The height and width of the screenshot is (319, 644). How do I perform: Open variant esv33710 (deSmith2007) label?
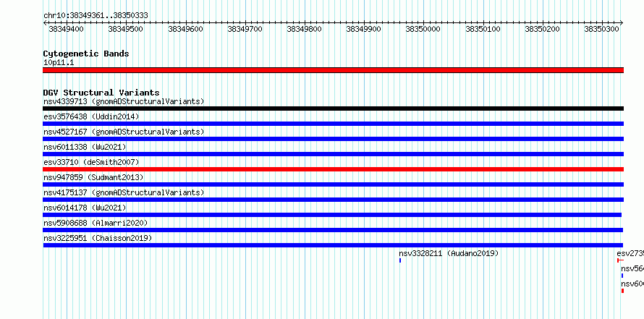click(91, 162)
